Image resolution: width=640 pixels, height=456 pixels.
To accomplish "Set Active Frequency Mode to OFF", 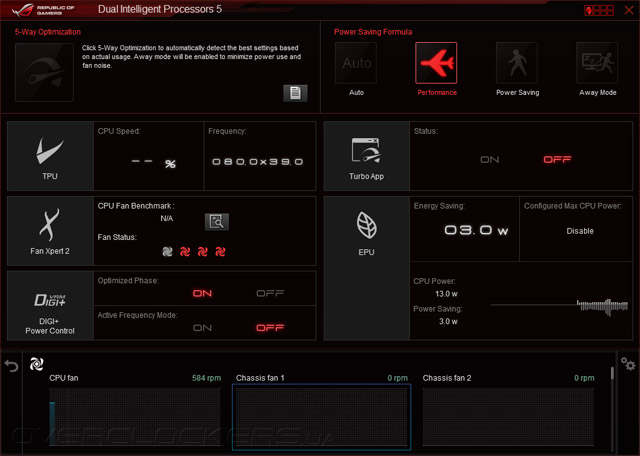I will click(270, 328).
